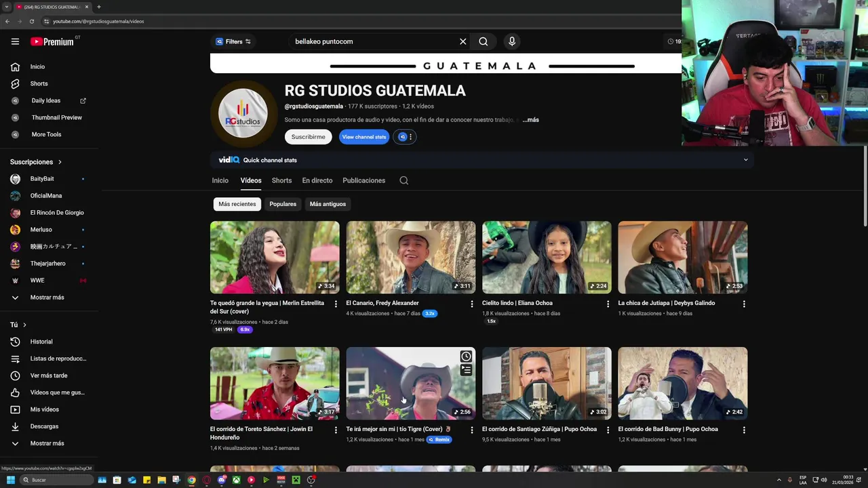Open El corrido de Toreto Sánchez title
The image size is (868, 488).
click(261, 433)
